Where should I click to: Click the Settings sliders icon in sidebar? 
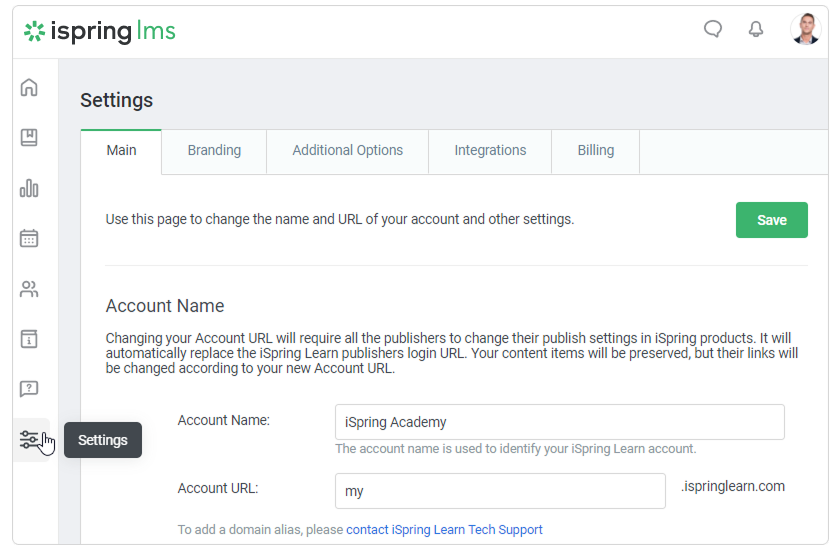tap(29, 439)
